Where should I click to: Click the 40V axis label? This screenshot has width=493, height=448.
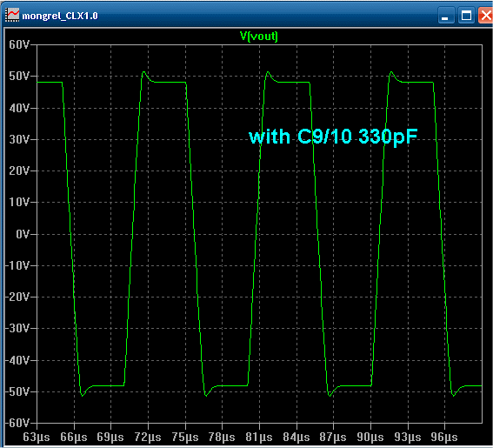[19, 108]
